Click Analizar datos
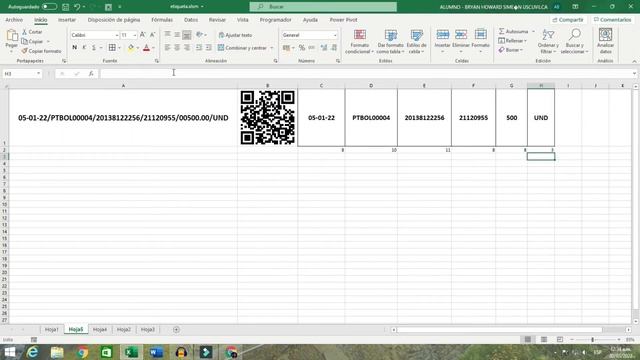 605,41
